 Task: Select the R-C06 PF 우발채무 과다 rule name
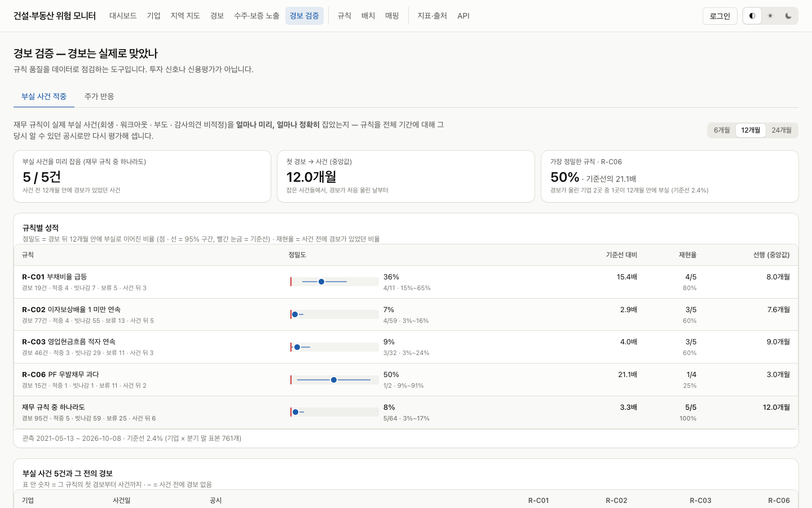pos(60,374)
